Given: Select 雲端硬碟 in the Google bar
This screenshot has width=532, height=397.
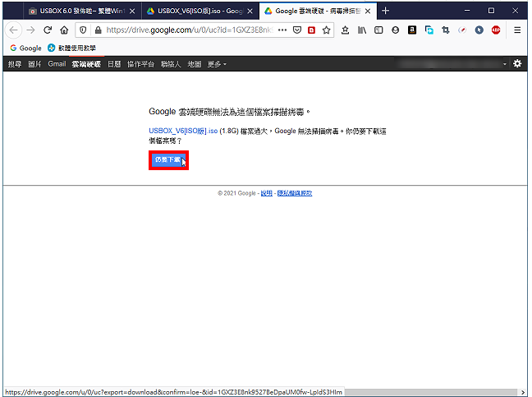Looking at the screenshot, I should 86,64.
